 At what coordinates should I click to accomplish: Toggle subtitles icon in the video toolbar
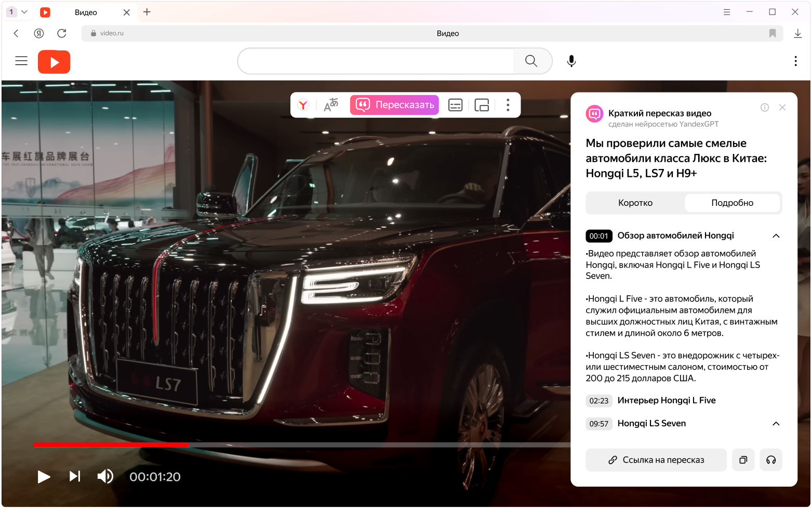(x=456, y=105)
